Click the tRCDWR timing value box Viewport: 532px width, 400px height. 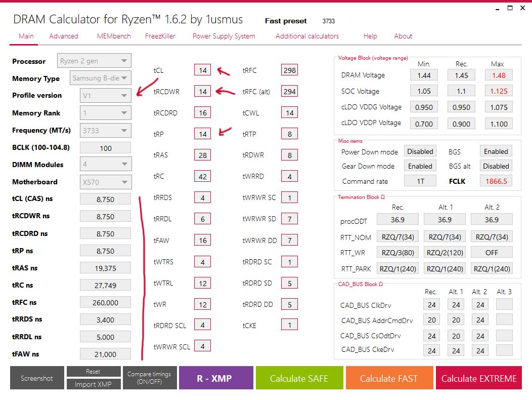pos(203,92)
